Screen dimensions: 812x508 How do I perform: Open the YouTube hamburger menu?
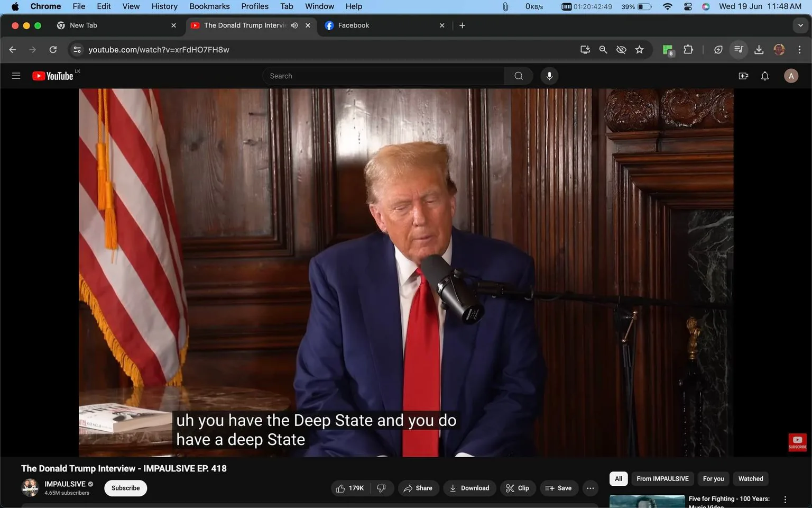16,76
